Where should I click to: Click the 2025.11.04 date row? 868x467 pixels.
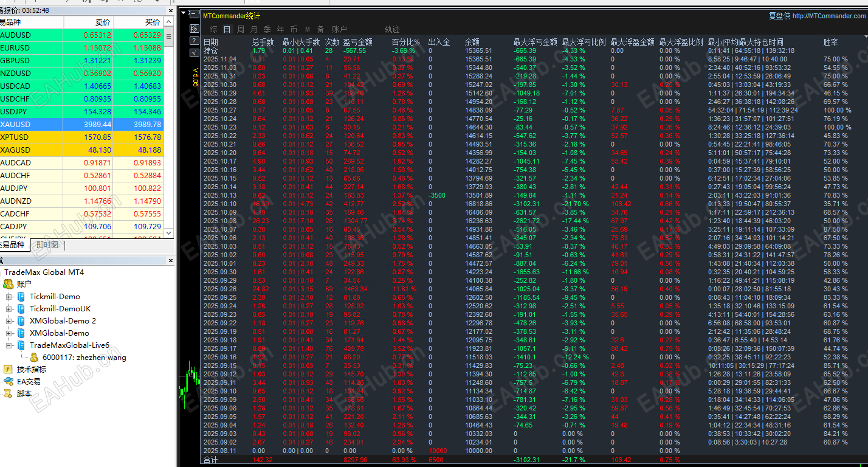coord(219,59)
